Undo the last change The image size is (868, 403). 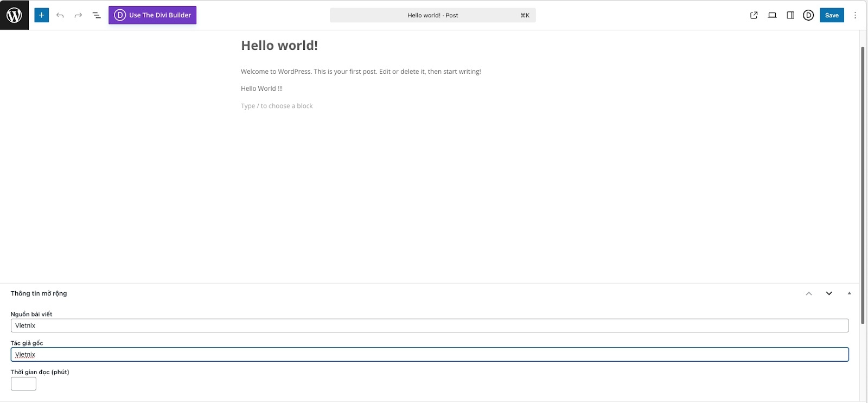(x=60, y=15)
